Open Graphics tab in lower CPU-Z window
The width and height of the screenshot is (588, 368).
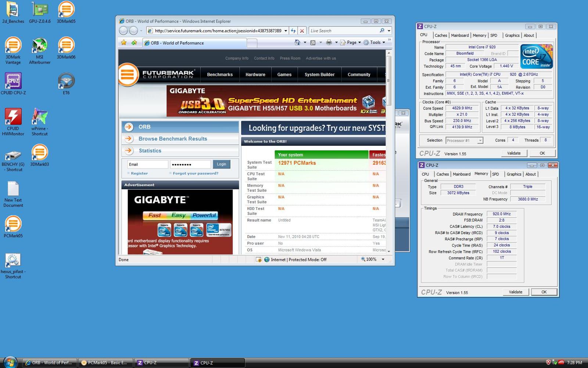pyautogui.click(x=514, y=174)
